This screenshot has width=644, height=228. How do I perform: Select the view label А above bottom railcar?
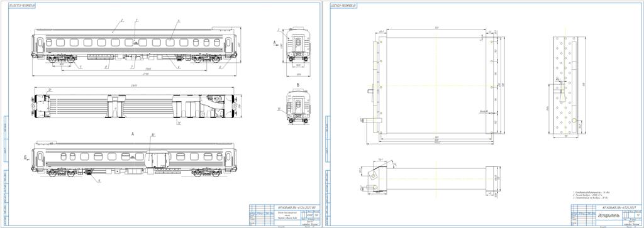click(x=133, y=134)
